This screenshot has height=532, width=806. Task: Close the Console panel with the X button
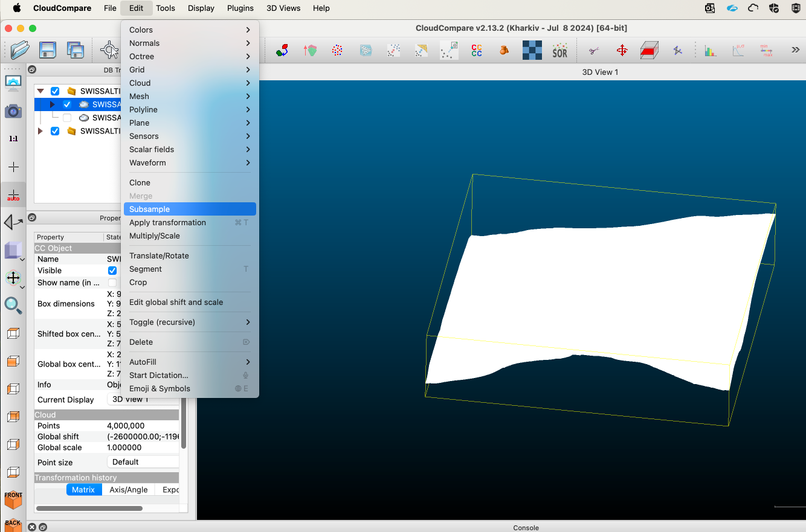(x=32, y=527)
